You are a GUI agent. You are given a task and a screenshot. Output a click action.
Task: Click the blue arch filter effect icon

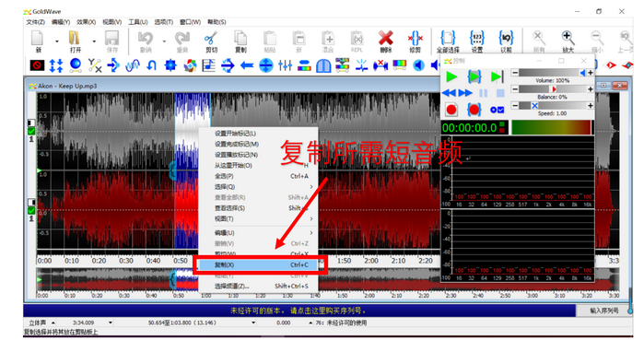tap(323, 65)
